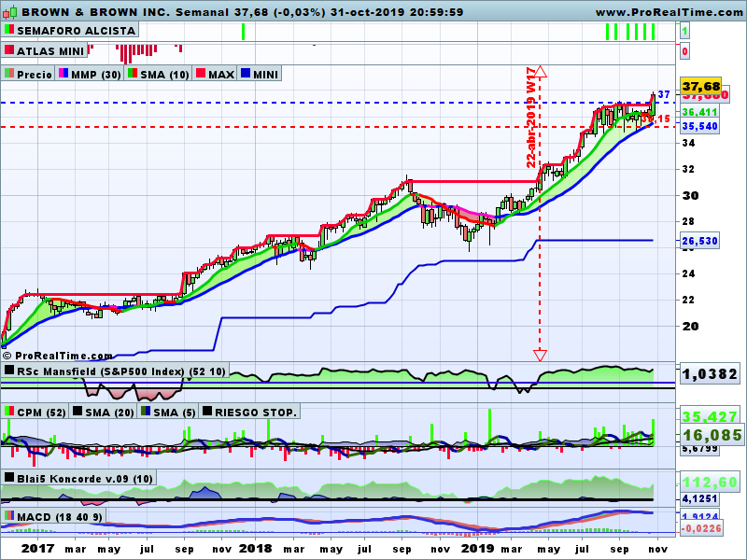747x560 pixels.
Task: Select the Precio legend label
Action: 35,75
